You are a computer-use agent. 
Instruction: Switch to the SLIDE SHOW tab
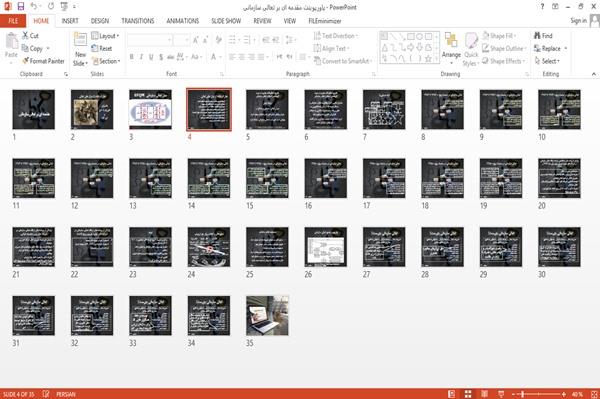pyautogui.click(x=226, y=21)
